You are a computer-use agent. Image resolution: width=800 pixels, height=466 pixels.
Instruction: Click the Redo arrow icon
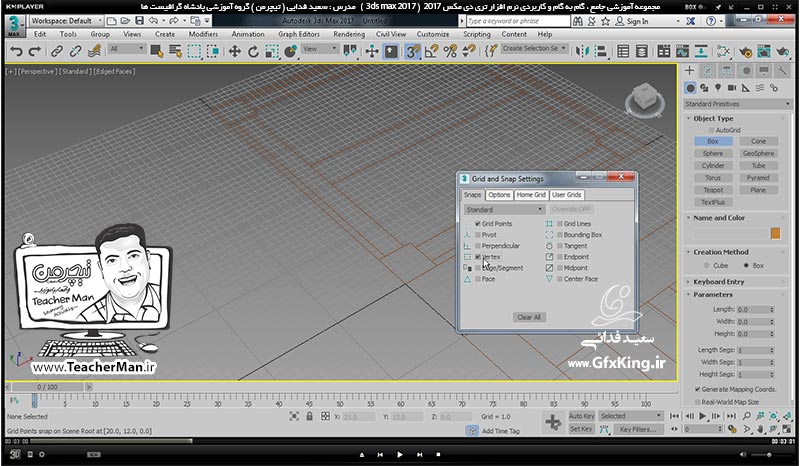click(x=35, y=51)
